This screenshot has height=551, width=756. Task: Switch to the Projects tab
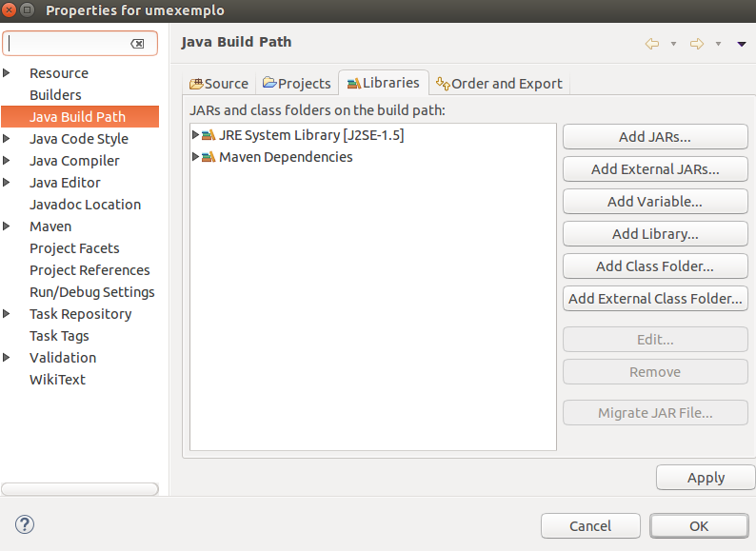coord(296,84)
